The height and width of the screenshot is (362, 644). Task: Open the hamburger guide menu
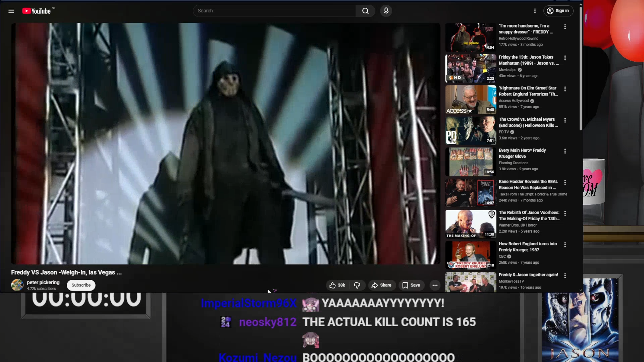(x=11, y=11)
